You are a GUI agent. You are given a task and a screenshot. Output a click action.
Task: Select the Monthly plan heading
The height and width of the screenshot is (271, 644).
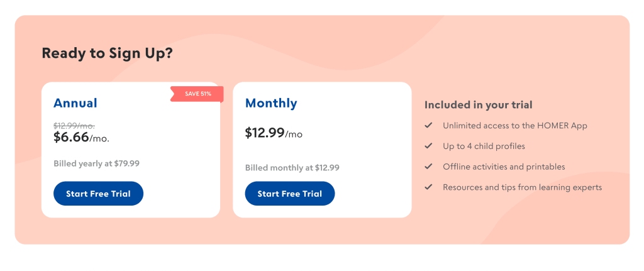pyautogui.click(x=271, y=103)
